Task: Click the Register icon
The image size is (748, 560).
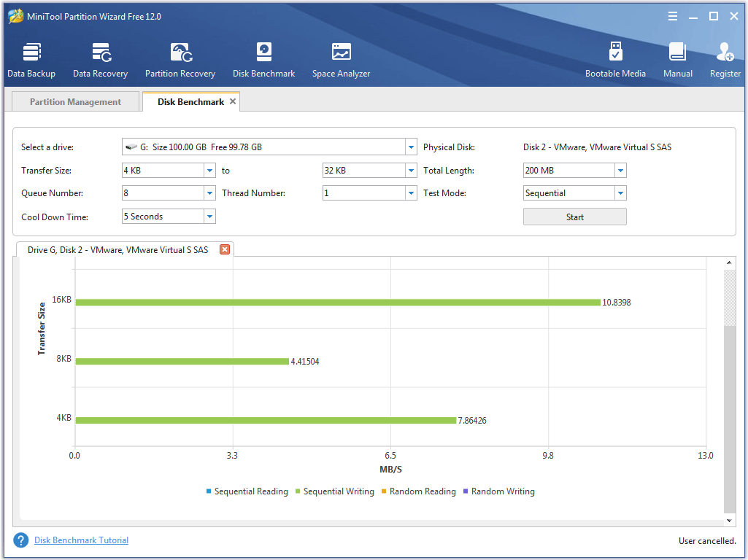Action: [x=725, y=60]
